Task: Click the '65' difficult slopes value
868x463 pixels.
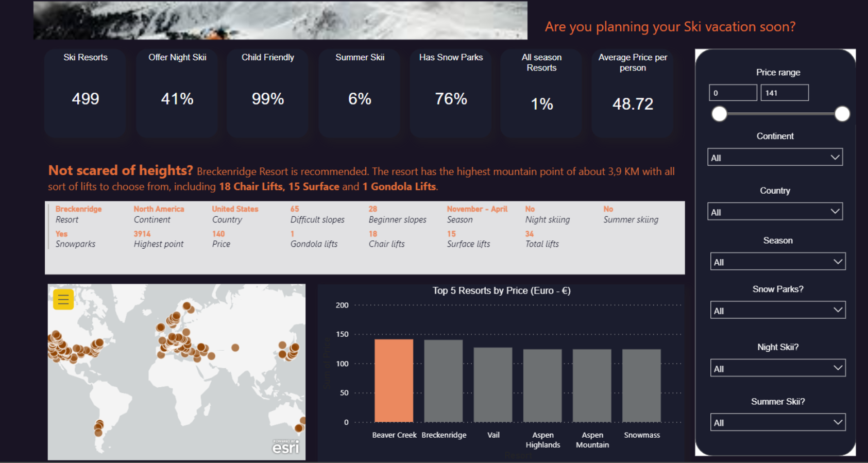Action: [x=295, y=209]
